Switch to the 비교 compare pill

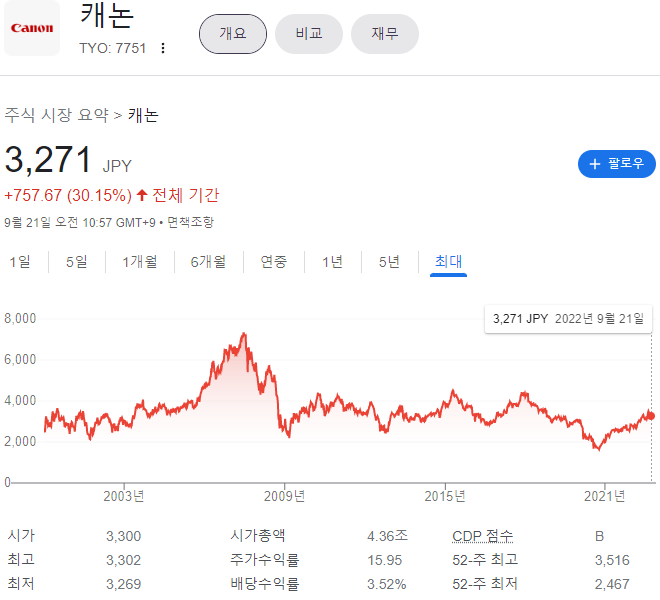tap(309, 34)
